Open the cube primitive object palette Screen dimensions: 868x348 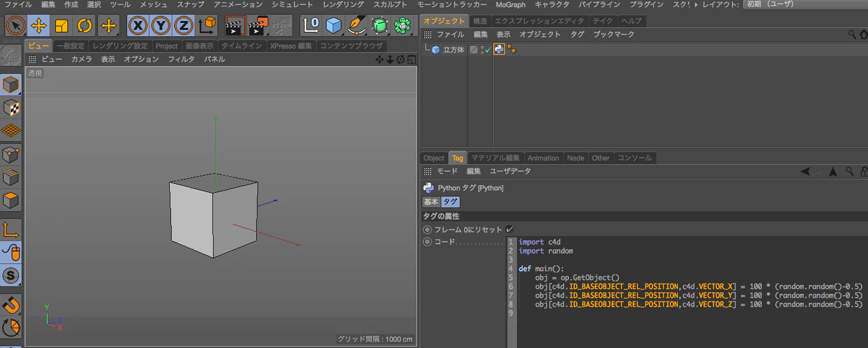[x=334, y=25]
